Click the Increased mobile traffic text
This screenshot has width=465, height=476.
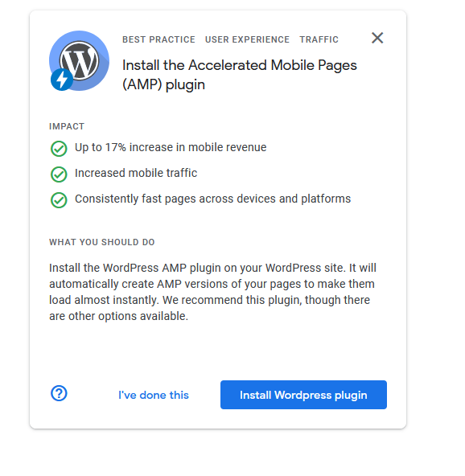(136, 173)
